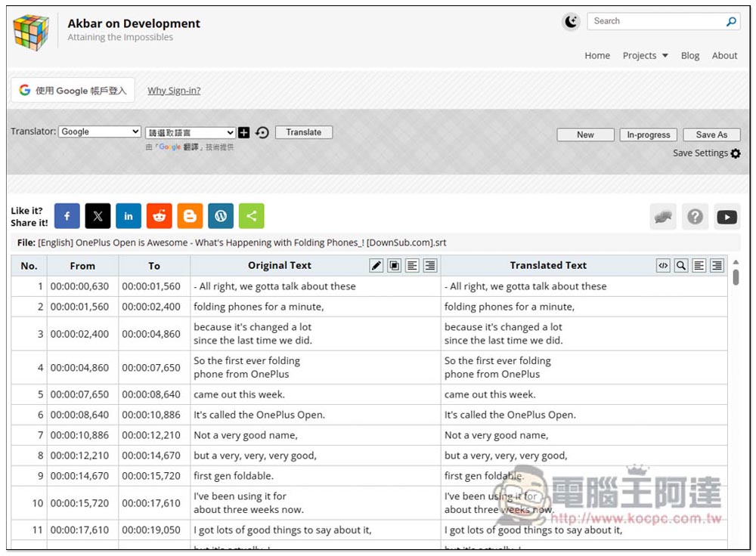
Task: Share on X (Twitter) icon
Action: click(x=98, y=216)
